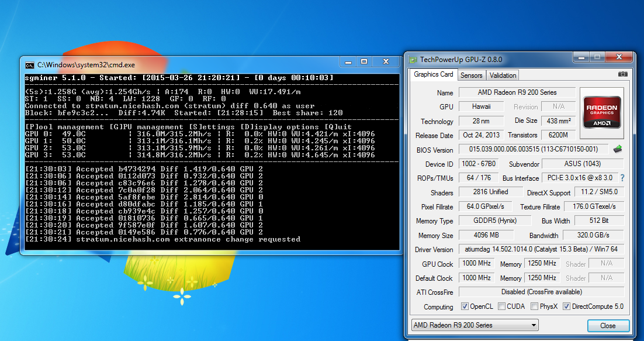
Task: Close the cmd.exe window
Action: point(386,61)
